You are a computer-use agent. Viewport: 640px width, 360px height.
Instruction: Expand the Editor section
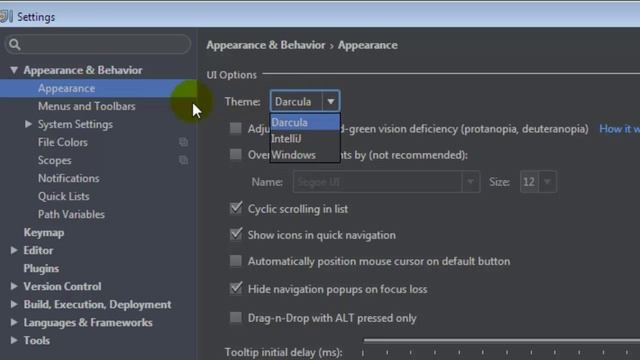(x=14, y=250)
